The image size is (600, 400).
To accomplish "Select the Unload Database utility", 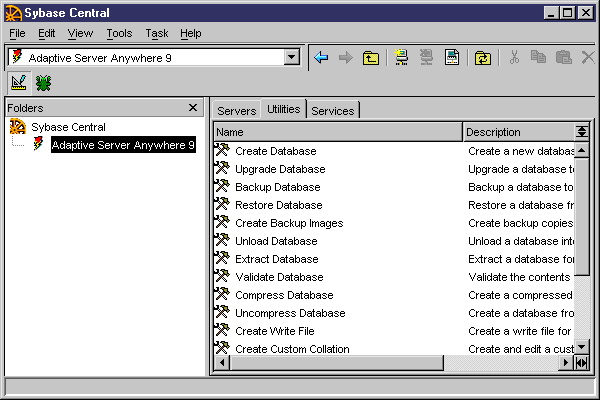I will click(x=276, y=241).
